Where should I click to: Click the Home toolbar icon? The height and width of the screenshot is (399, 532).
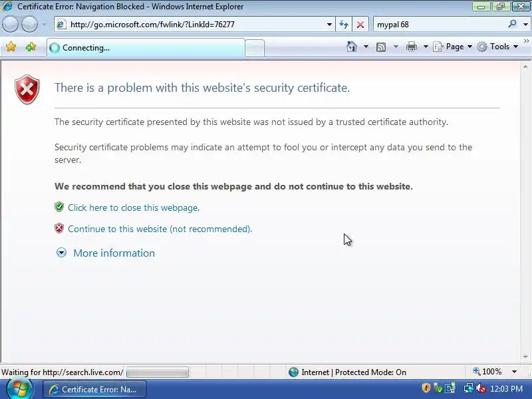352,47
